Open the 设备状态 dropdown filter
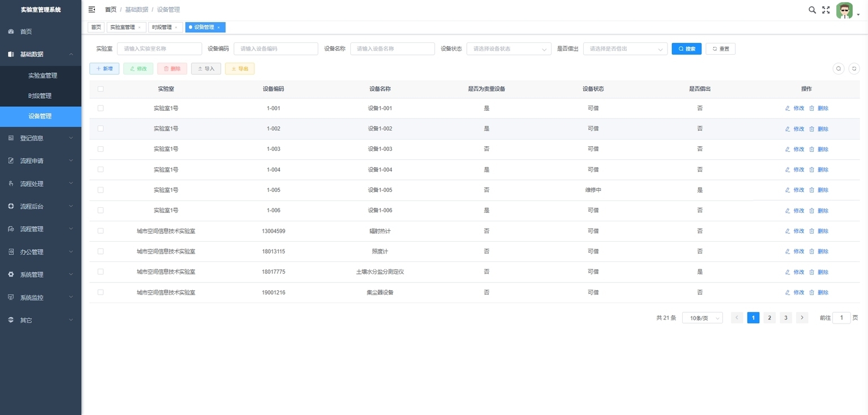The image size is (868, 415). pyautogui.click(x=509, y=49)
